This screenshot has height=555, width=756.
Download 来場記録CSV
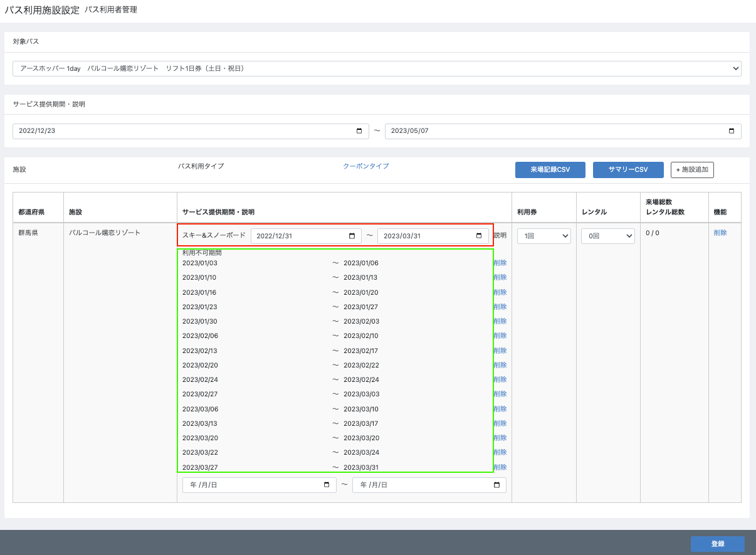click(x=550, y=169)
